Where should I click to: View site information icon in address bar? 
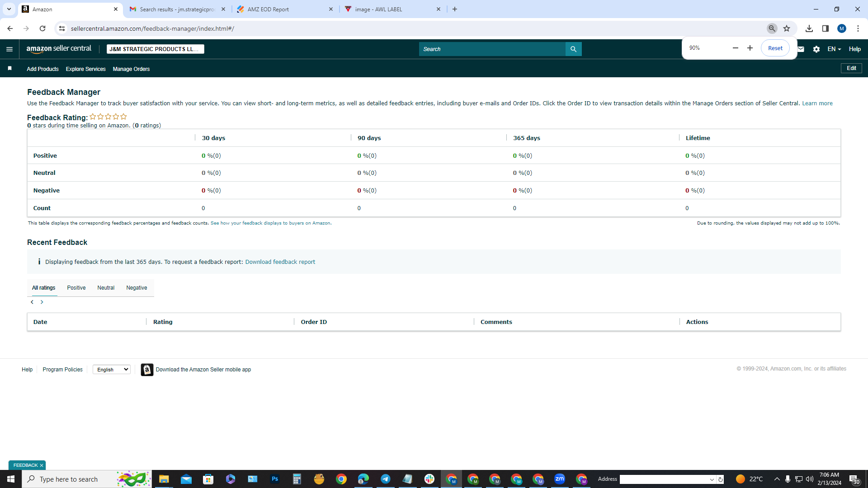pyautogui.click(x=62, y=28)
